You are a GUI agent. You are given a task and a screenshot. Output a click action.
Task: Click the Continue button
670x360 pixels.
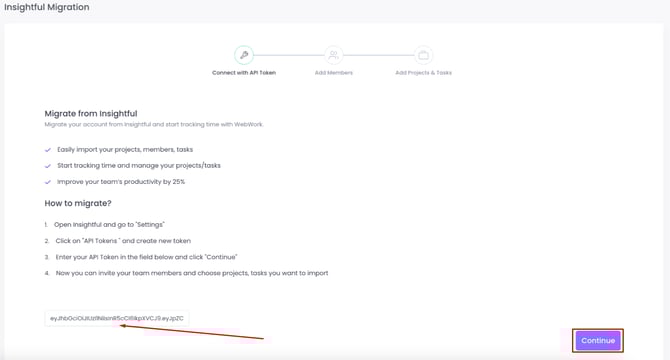(x=598, y=340)
